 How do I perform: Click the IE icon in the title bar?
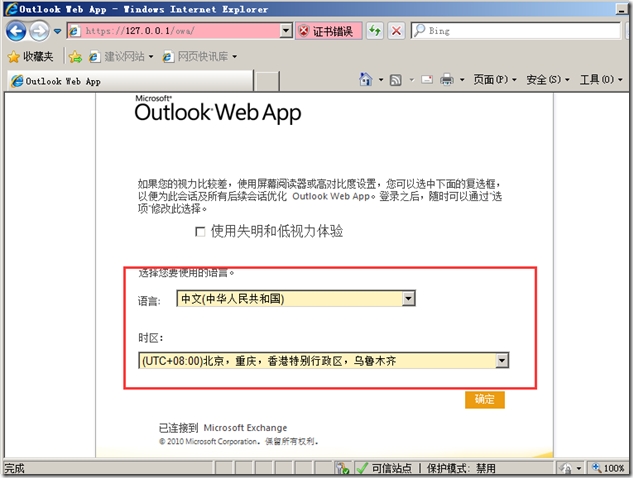(x=11, y=8)
